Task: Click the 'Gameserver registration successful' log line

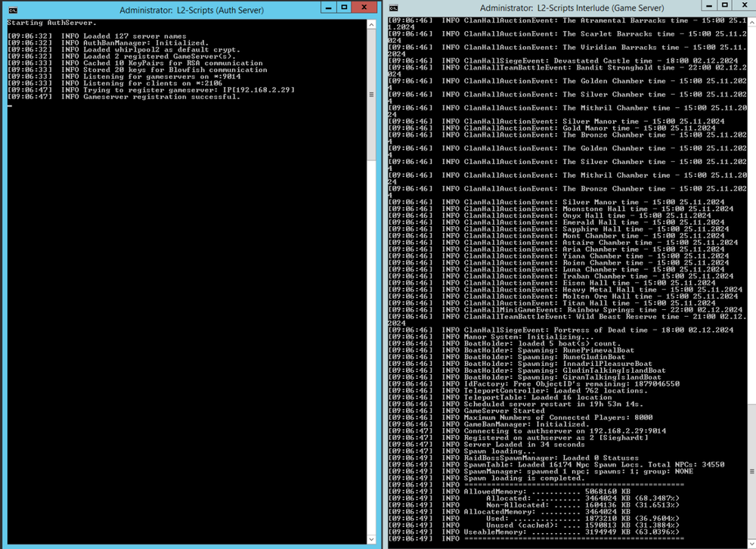Action: (x=150, y=97)
